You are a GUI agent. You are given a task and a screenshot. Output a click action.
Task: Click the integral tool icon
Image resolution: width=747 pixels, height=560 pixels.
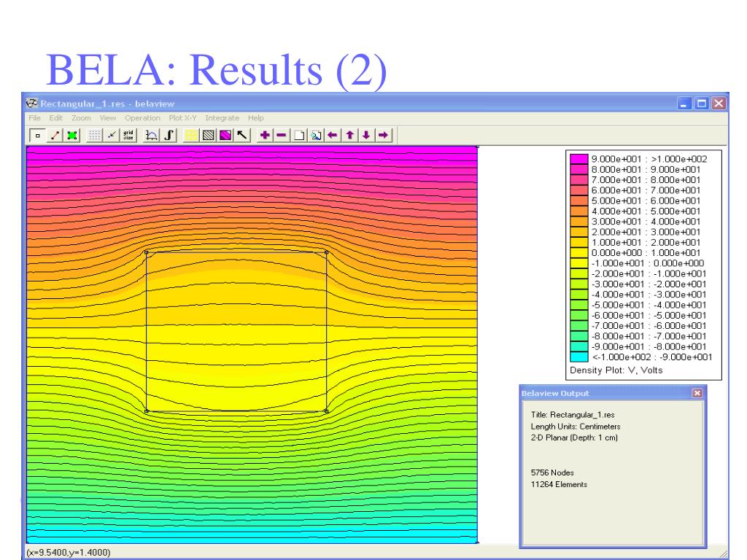tap(169, 136)
